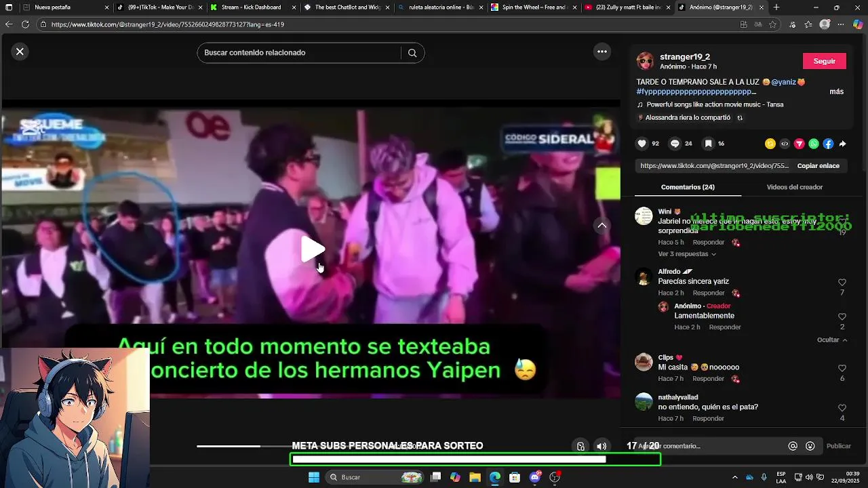Select the Comentarios (24) tab
The height and width of the screenshot is (488, 868).
coord(688,187)
